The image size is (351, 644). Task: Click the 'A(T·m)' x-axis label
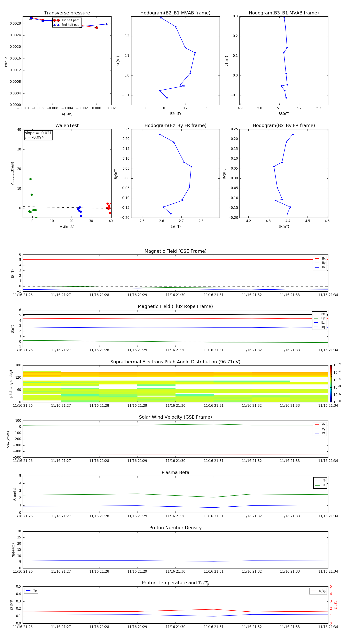pyautogui.click(x=67, y=114)
